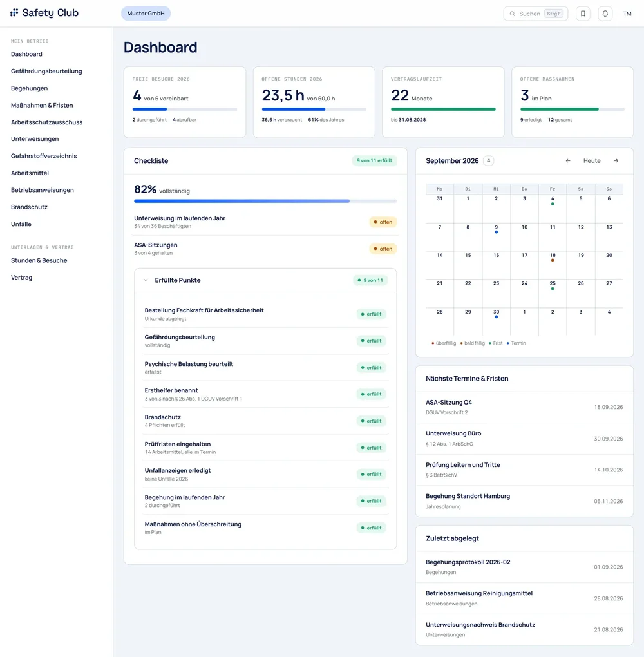Collapse the Erfüllte Punkte section chevron
Image resolution: width=644 pixels, height=657 pixels.
tap(146, 280)
